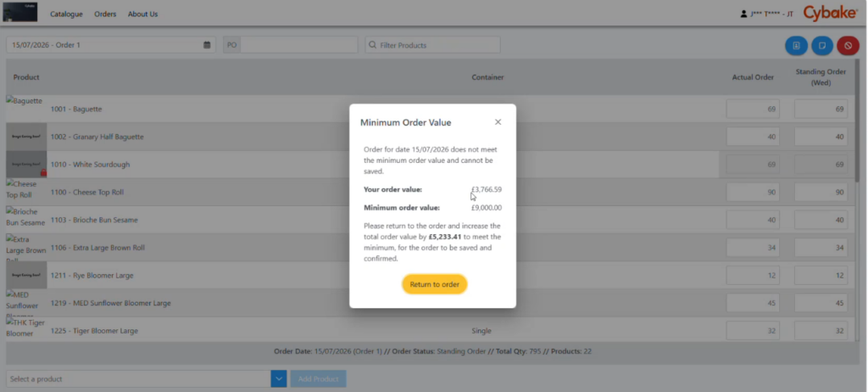Select the 1103 - Brioche Bun Sesame row
This screenshot has height=392, width=868.
coord(430,220)
